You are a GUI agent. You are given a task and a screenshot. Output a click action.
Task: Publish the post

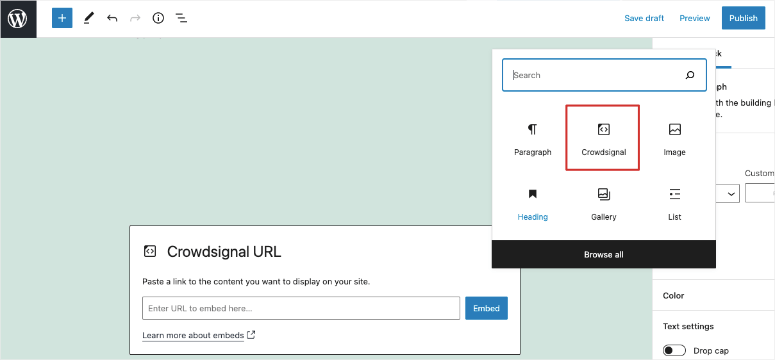pyautogui.click(x=743, y=18)
